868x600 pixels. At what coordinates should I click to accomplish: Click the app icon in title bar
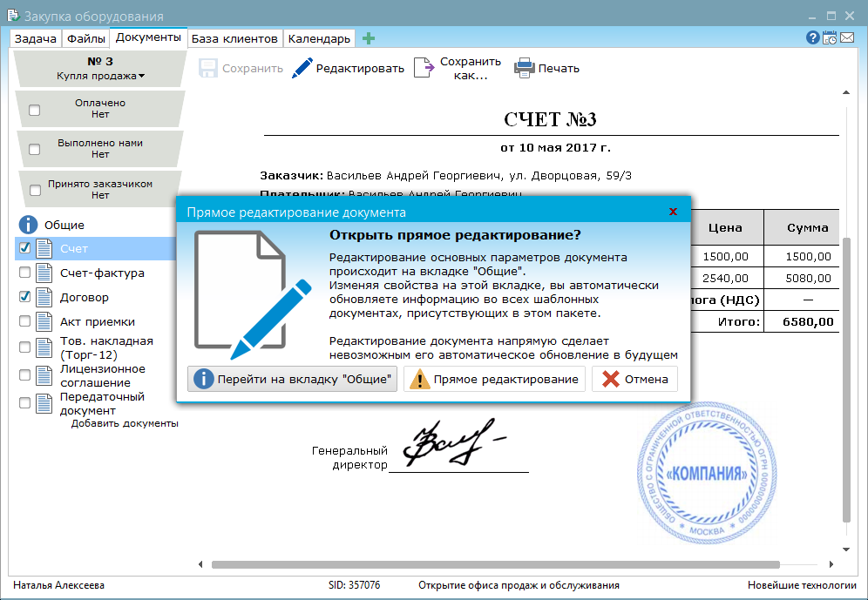(13, 16)
